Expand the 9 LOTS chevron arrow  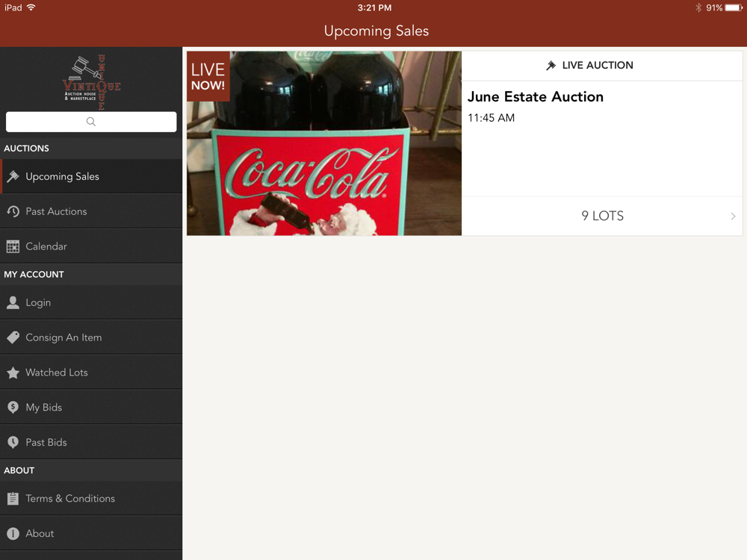(733, 217)
